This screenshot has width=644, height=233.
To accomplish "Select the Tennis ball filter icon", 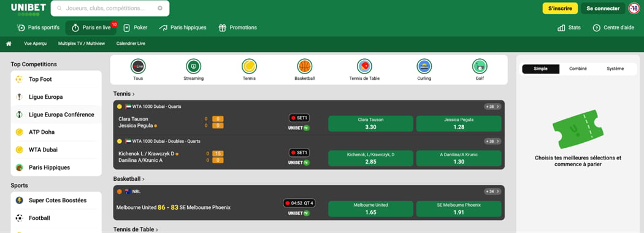I will coord(249,66).
